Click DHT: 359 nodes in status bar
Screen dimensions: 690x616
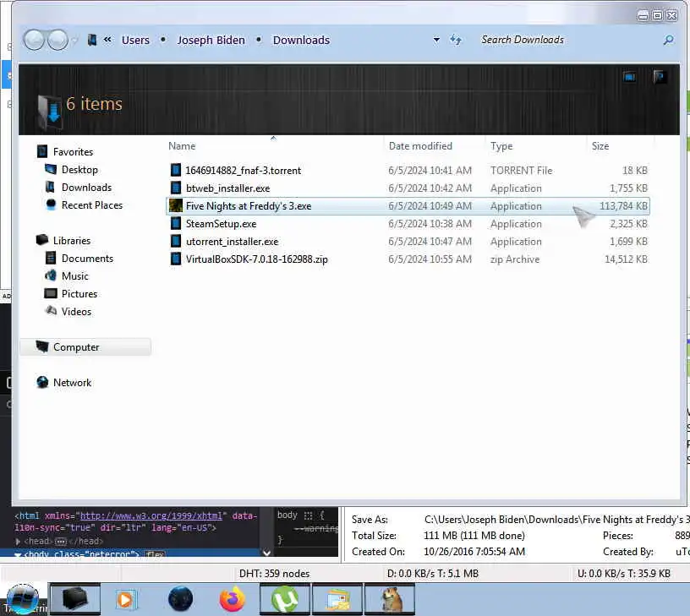pos(274,574)
